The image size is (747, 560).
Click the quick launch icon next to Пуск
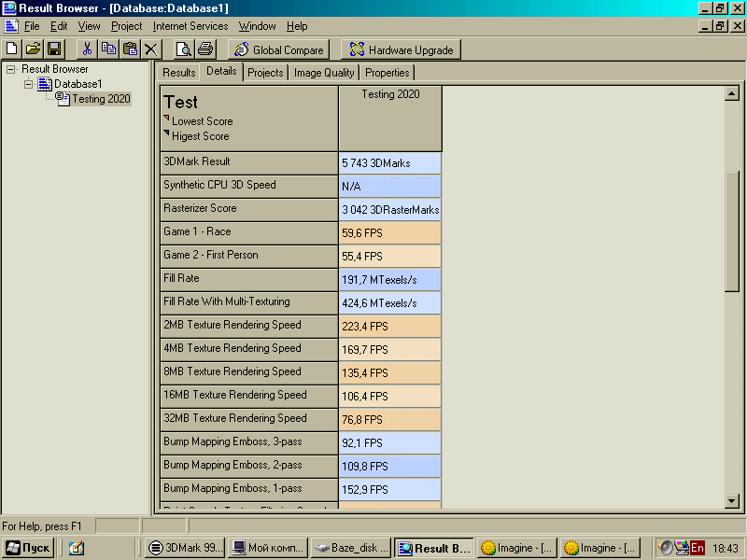click(x=77, y=548)
